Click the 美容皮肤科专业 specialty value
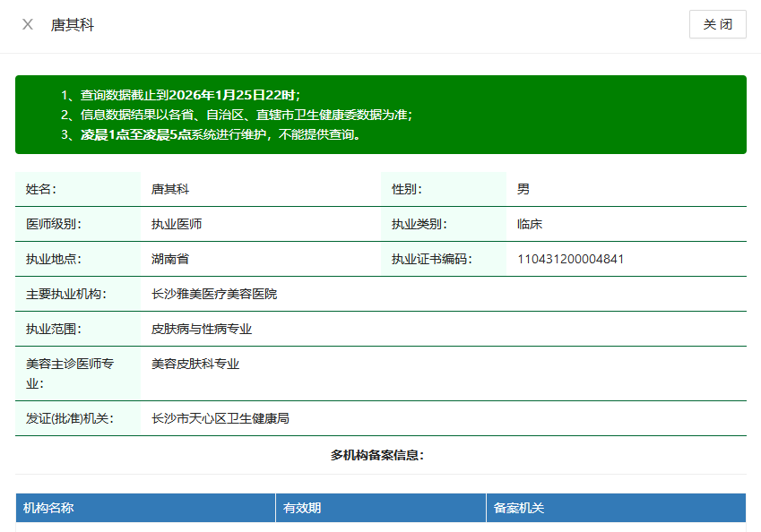The width and height of the screenshot is (761, 532). tap(195, 364)
